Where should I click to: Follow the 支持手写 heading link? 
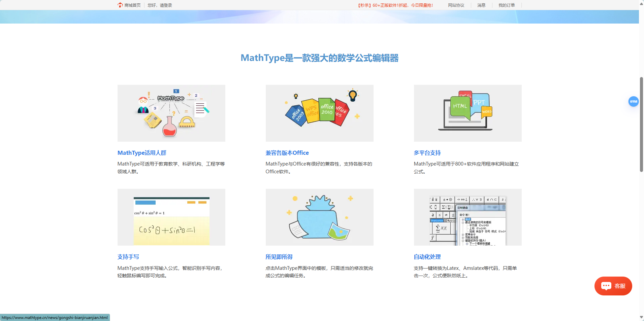point(128,257)
